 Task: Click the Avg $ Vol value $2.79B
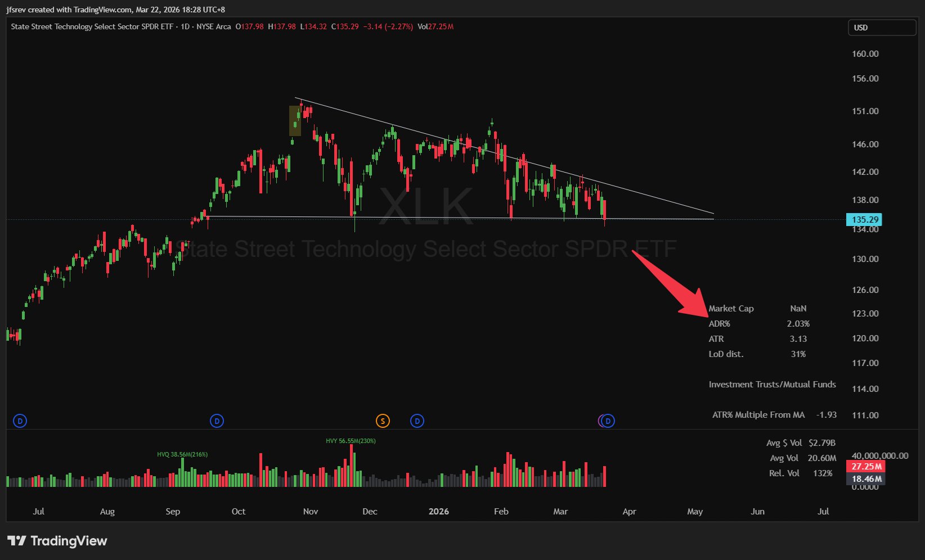pos(822,443)
